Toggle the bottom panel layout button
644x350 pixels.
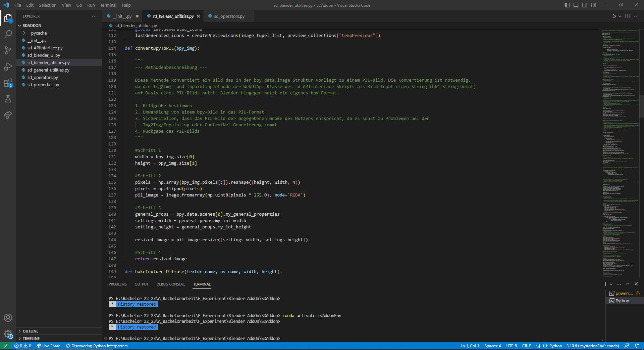[x=576, y=5]
